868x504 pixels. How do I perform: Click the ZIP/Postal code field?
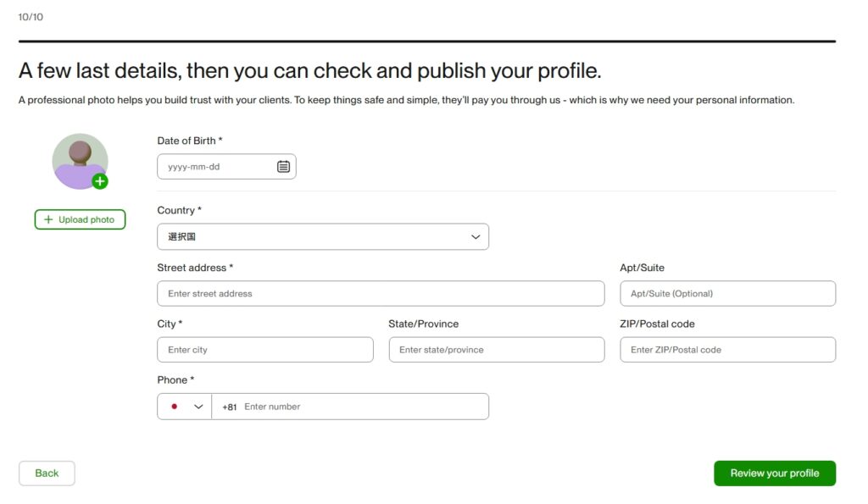coord(726,350)
